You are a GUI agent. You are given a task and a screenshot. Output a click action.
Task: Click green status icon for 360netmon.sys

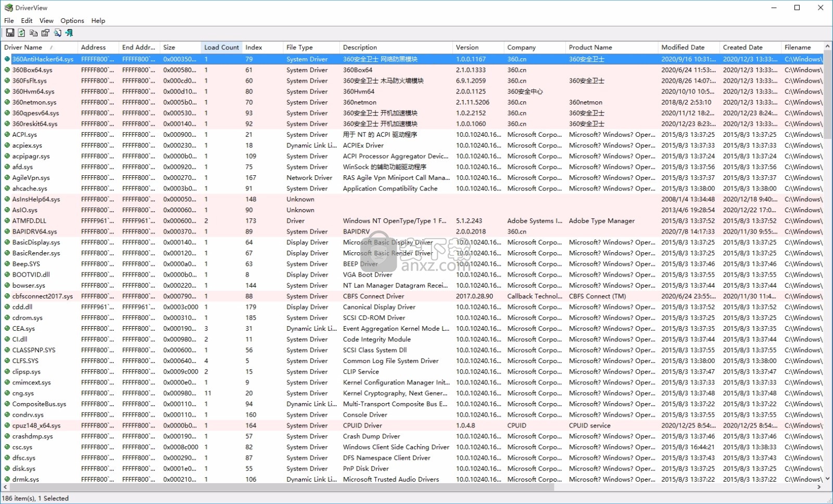(x=7, y=102)
